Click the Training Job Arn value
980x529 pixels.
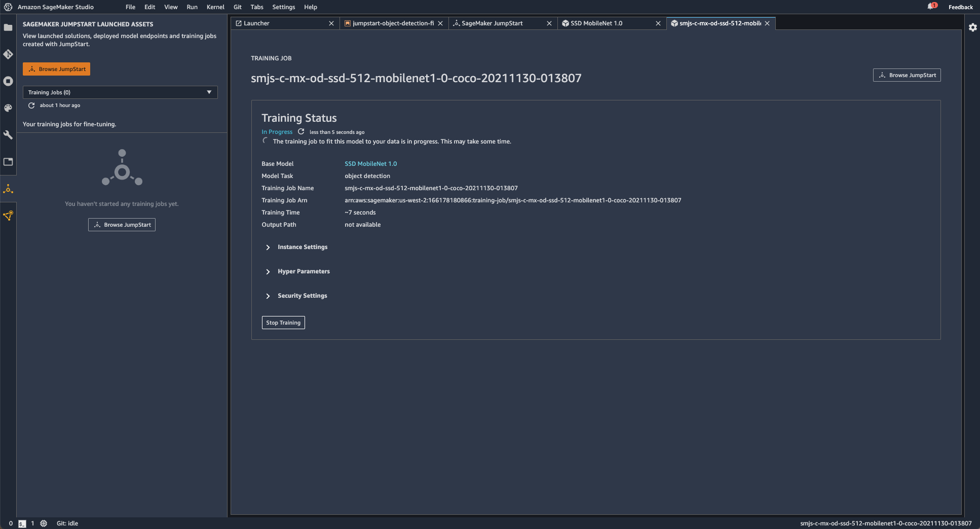[513, 200]
